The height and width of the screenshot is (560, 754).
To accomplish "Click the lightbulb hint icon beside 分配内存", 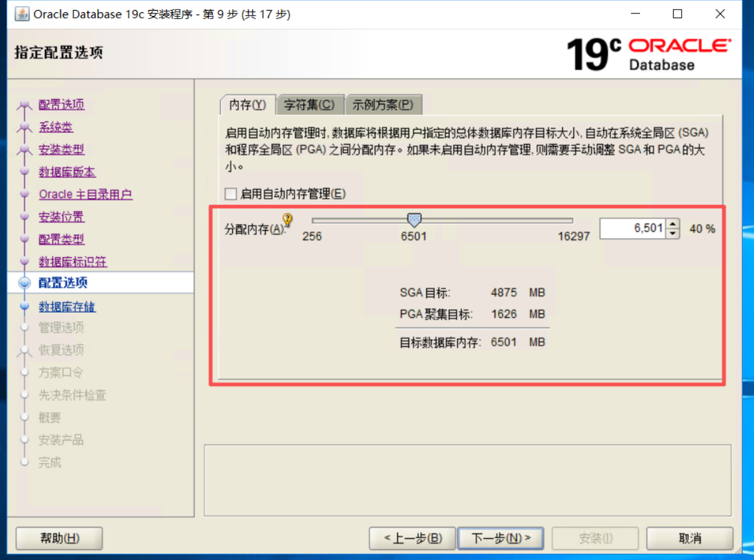I will point(287,220).
